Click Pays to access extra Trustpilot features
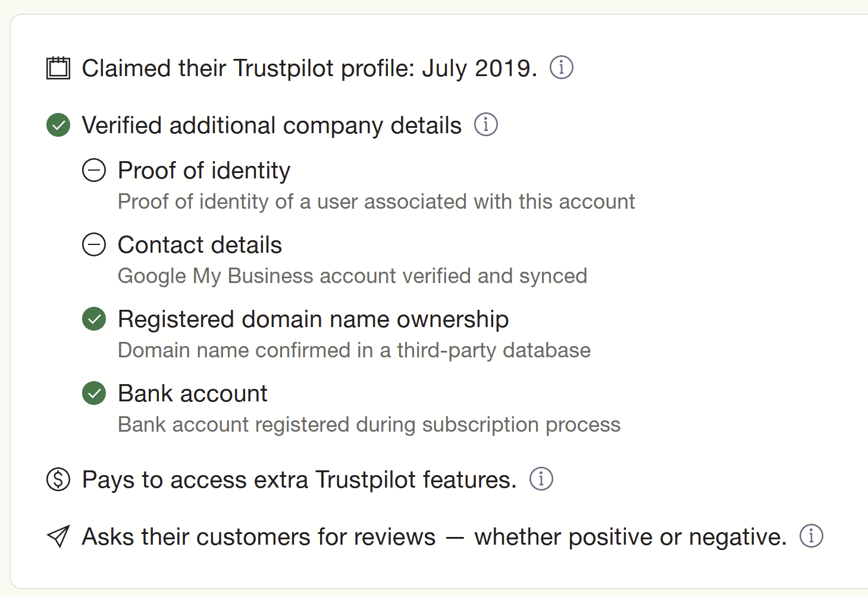868x597 pixels. coord(299,480)
